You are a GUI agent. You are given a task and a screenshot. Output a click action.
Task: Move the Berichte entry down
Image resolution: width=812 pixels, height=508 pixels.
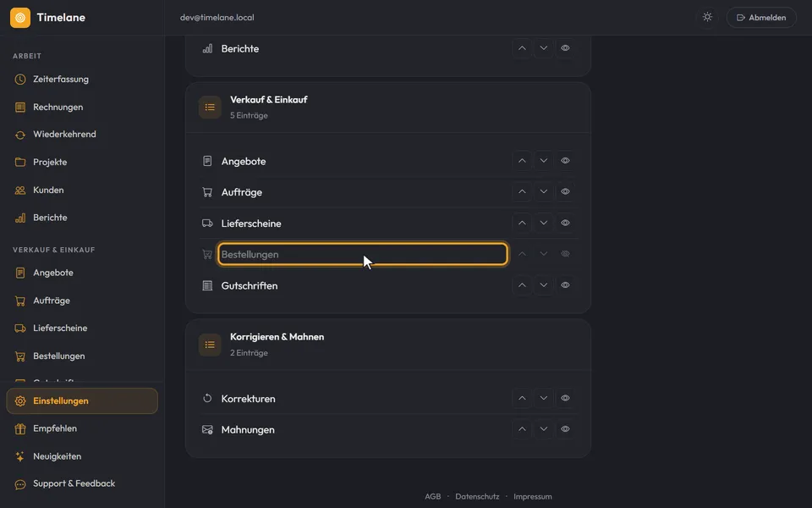pyautogui.click(x=543, y=48)
